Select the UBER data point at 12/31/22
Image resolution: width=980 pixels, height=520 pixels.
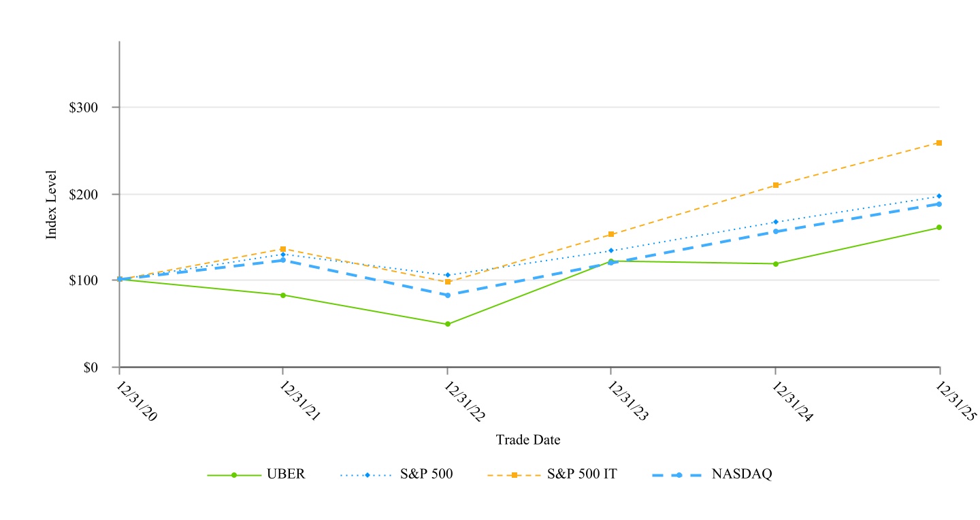[x=447, y=324]
